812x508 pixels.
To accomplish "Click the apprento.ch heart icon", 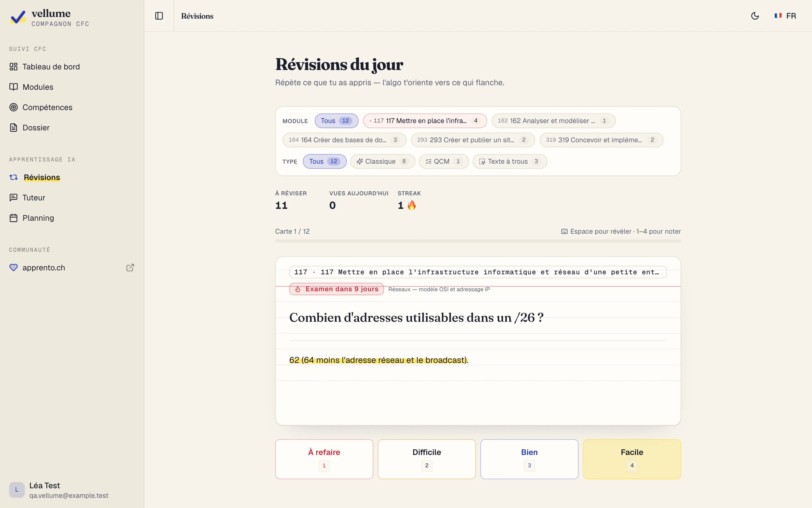I will [x=14, y=268].
